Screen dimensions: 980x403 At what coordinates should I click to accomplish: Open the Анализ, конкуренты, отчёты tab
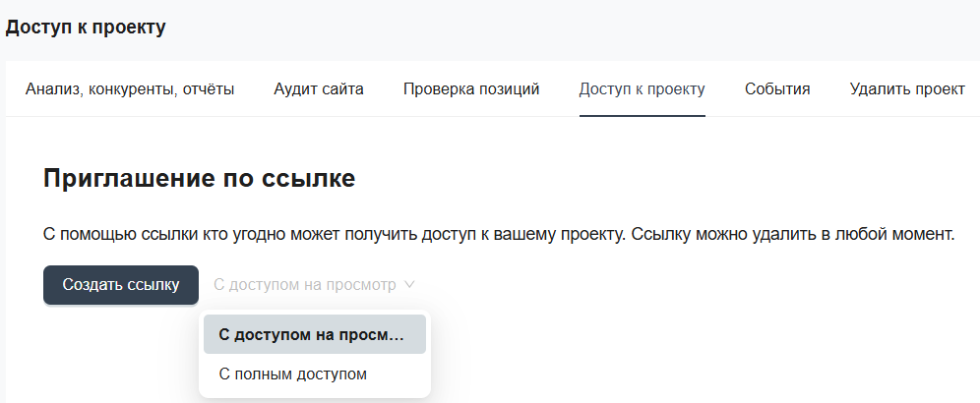(x=130, y=89)
